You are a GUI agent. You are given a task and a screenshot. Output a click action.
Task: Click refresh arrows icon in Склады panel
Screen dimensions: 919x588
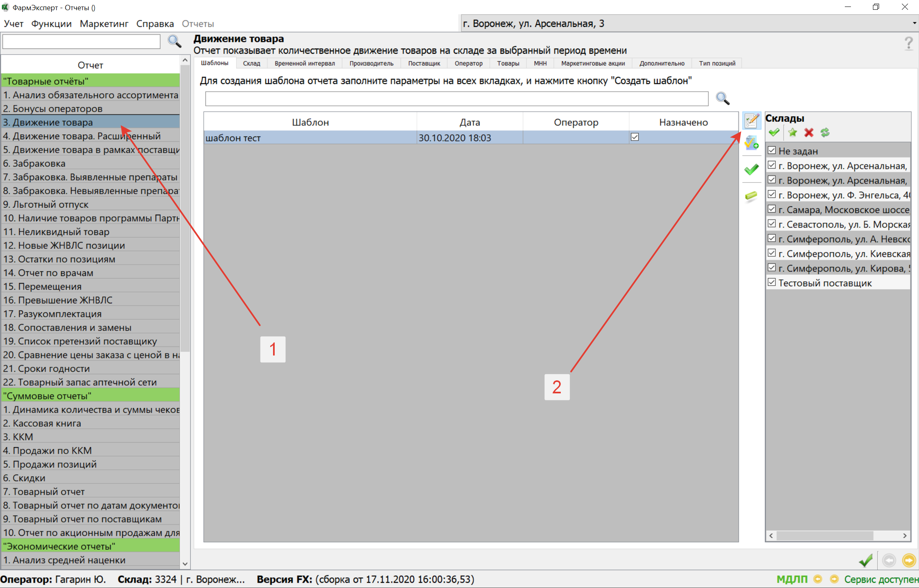tap(825, 132)
